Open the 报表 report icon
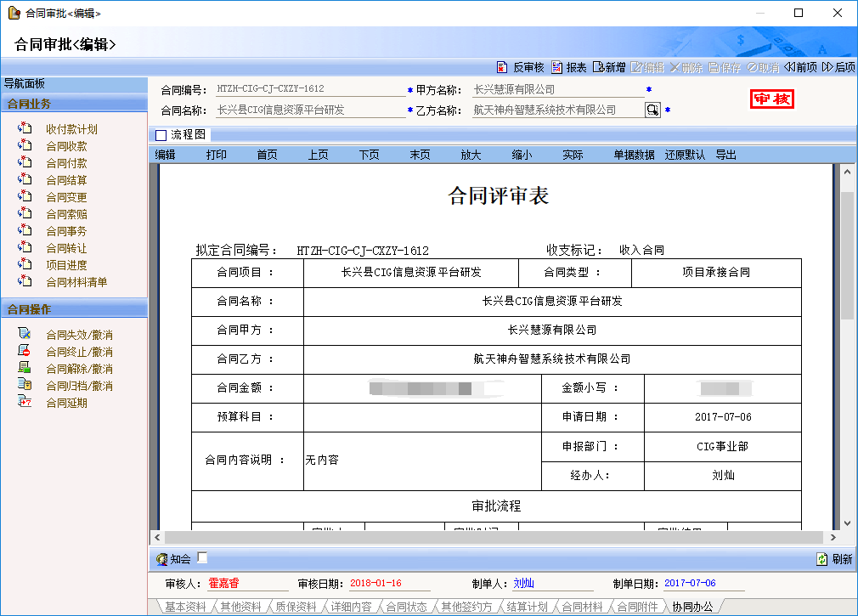 [557, 67]
